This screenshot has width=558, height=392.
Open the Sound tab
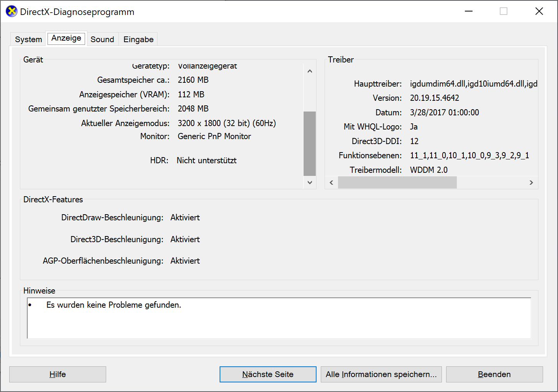102,39
